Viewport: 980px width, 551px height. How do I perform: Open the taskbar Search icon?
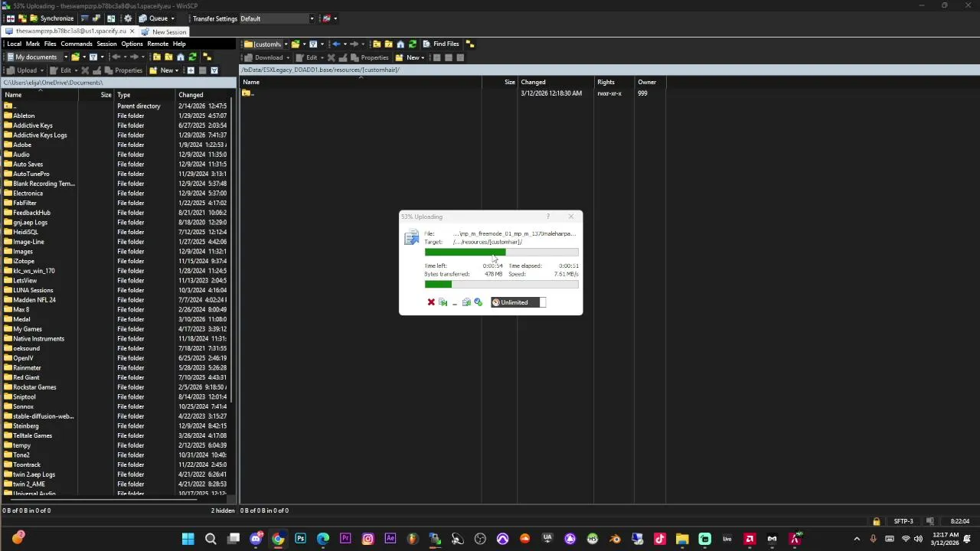(x=211, y=539)
